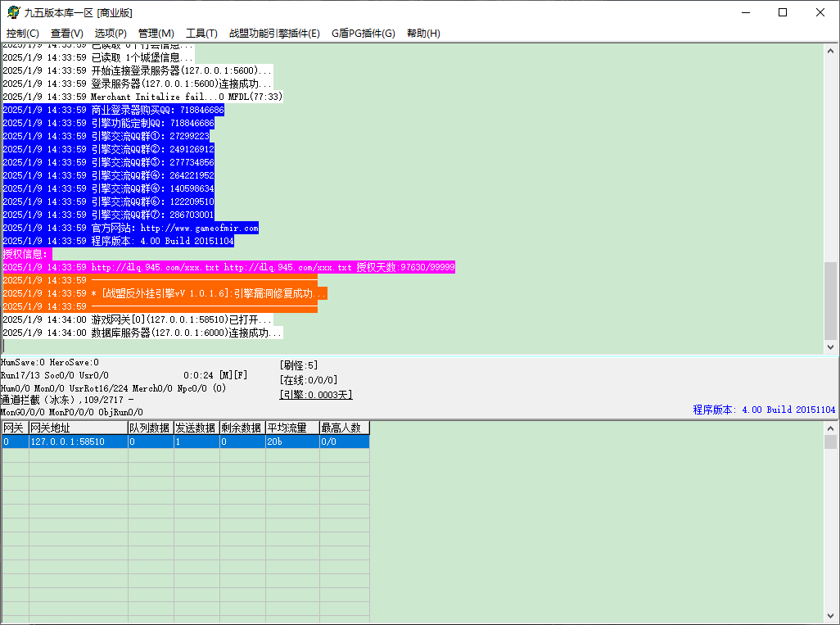
Task: Click the 平均流量 column header
Action: click(x=292, y=428)
